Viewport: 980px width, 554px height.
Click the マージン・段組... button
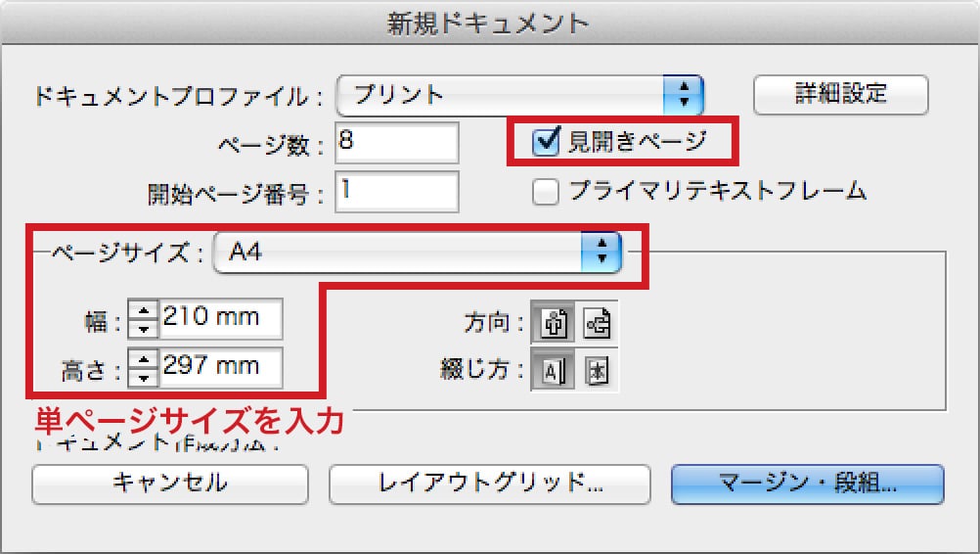tap(807, 484)
